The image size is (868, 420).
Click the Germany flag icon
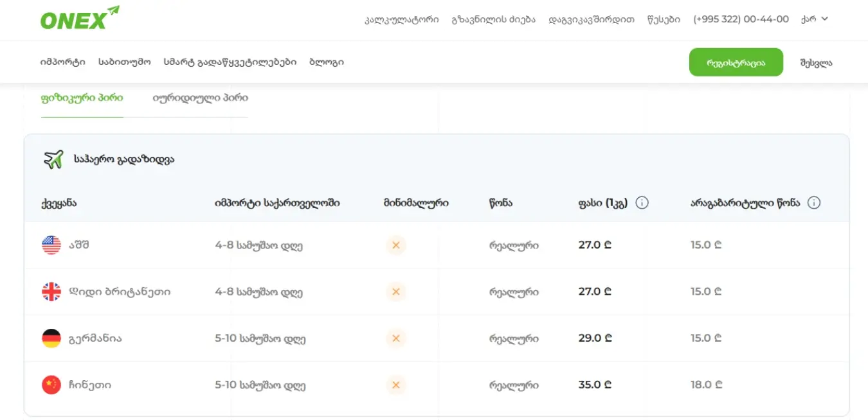(51, 338)
